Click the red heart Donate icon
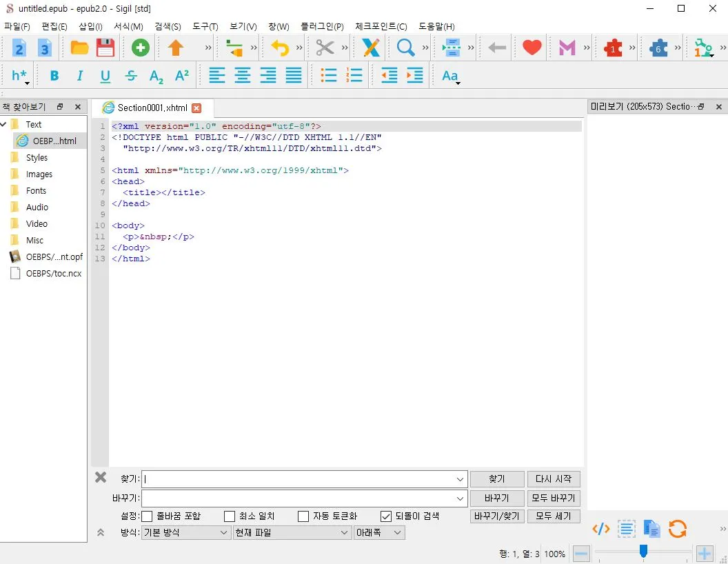This screenshot has height=564, width=728. click(x=532, y=48)
